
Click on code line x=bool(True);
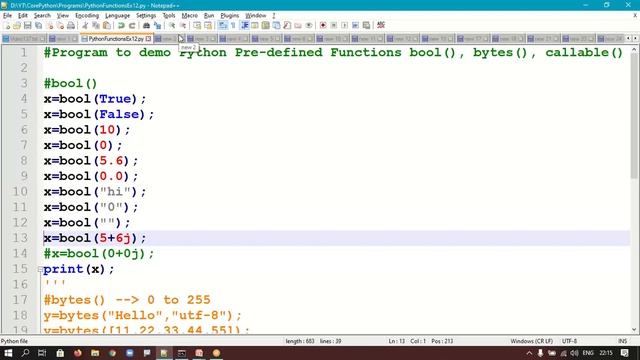(95, 99)
